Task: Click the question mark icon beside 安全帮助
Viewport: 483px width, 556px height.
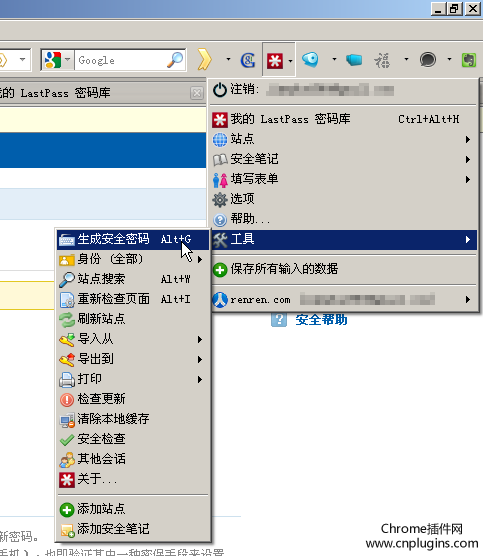Action: pyautogui.click(x=279, y=319)
